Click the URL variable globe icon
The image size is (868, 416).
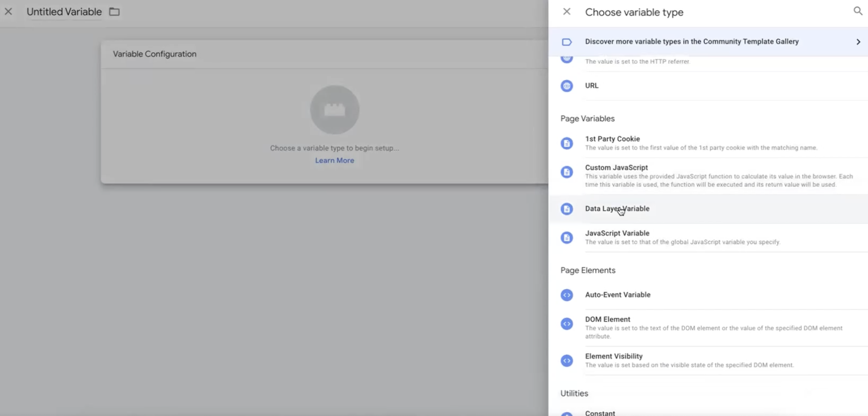coord(567,86)
